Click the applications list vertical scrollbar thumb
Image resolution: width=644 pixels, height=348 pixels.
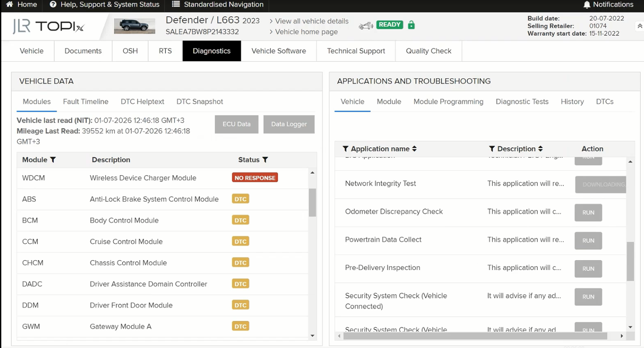click(630, 261)
